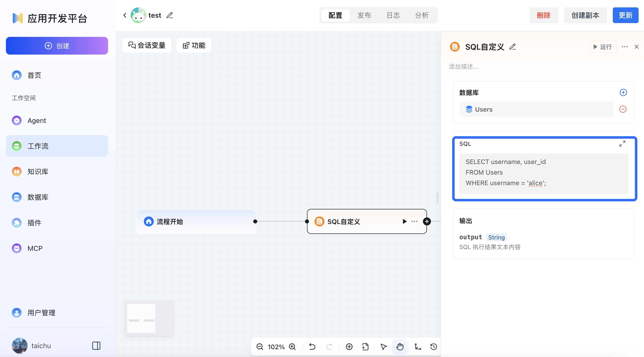
Task: Switch to the 发布 tab
Action: pos(364,15)
